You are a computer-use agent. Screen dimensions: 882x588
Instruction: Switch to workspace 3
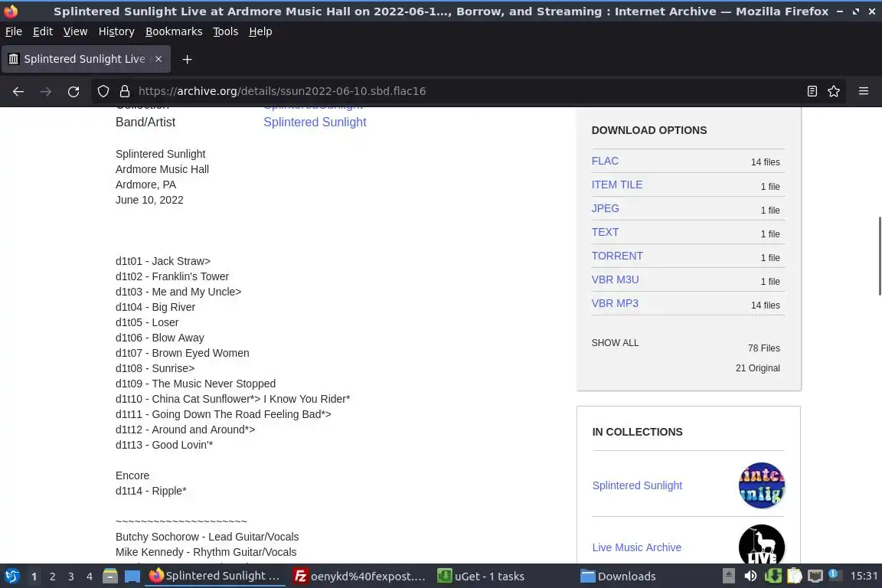pos(71,577)
